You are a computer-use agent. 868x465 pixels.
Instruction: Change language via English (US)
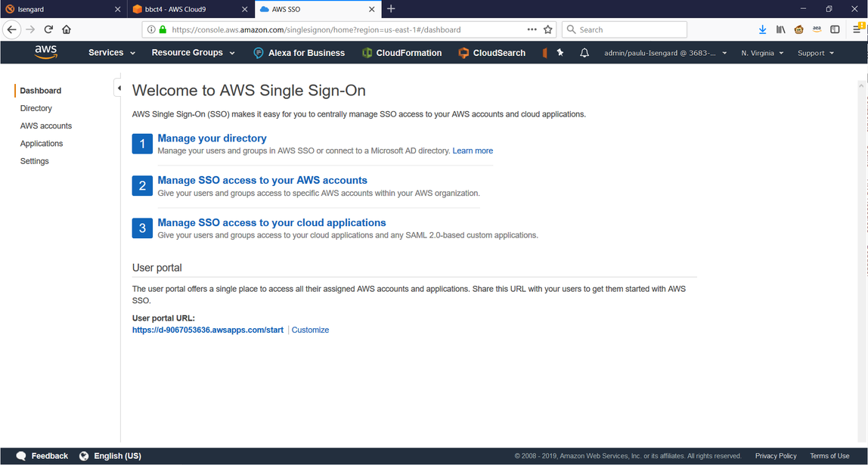(110, 456)
